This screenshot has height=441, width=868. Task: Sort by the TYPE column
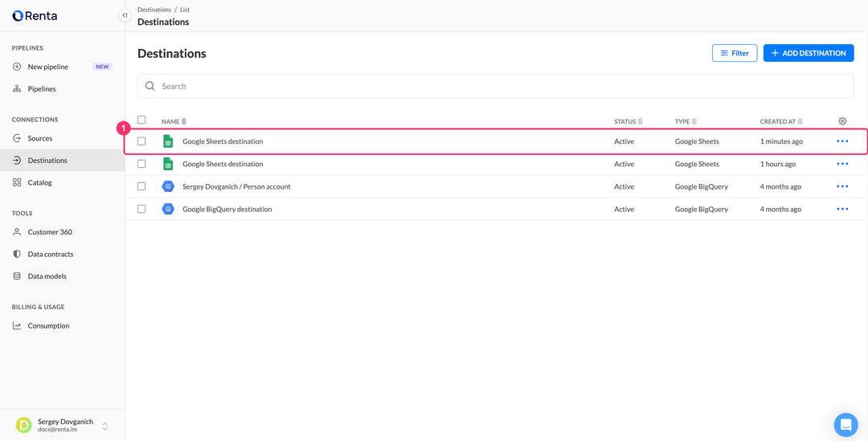(x=686, y=121)
